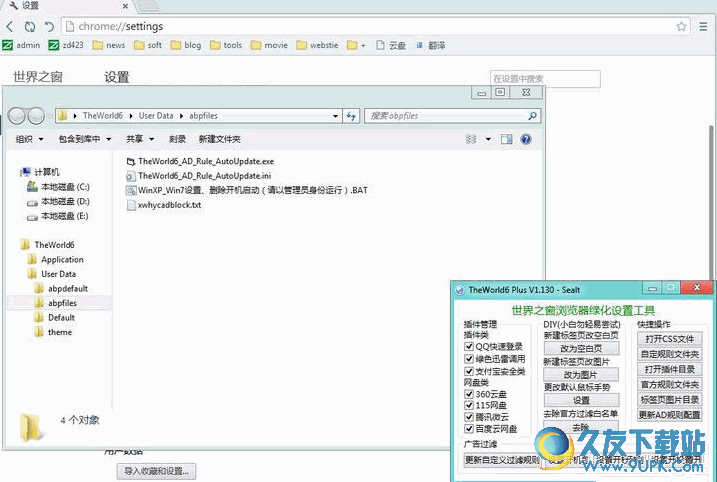This screenshot has width=717, height=482.
Task: Select 本地磁盘 (C:) in the tree
Action: [59, 187]
